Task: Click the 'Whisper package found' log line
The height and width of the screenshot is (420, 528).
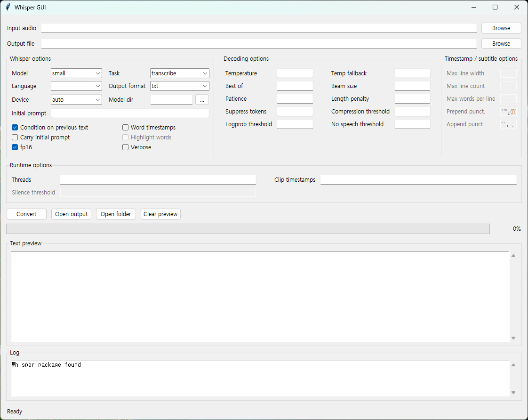Action: coord(47,365)
